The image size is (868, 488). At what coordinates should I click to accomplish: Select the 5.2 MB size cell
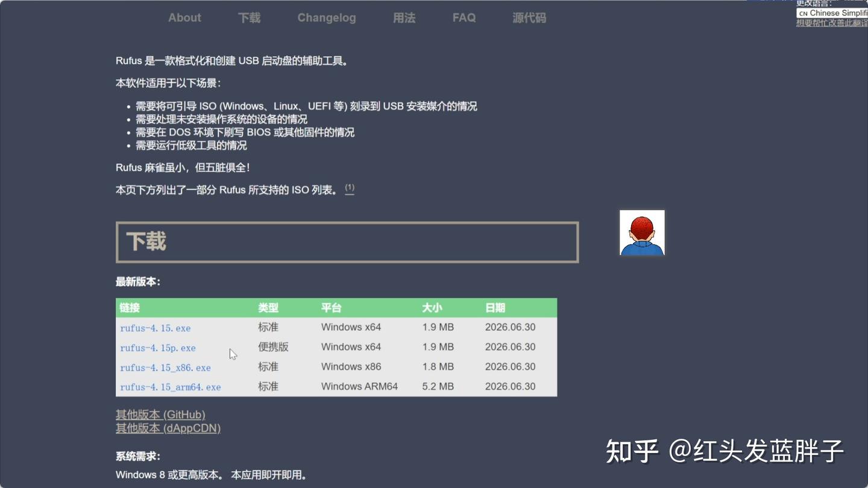(438, 387)
